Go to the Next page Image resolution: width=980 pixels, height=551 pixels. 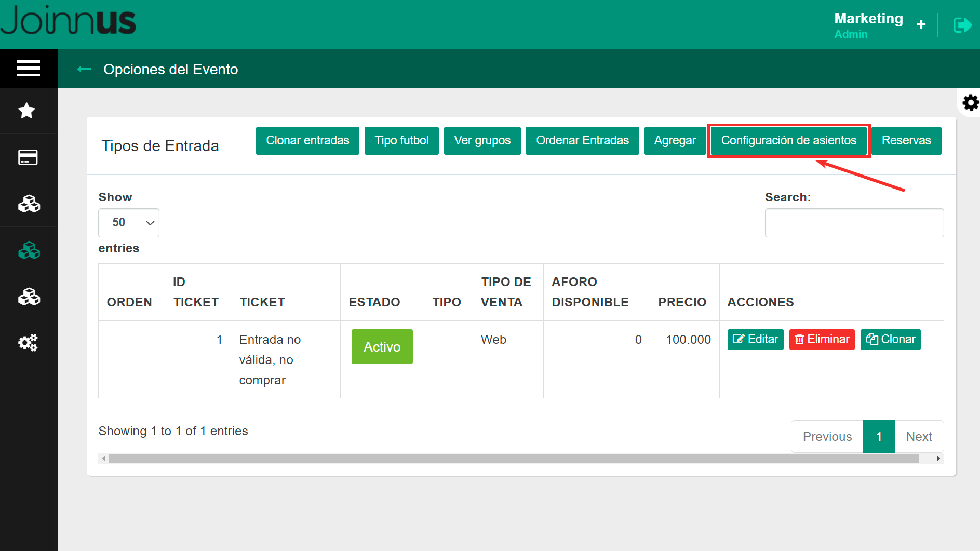point(919,436)
